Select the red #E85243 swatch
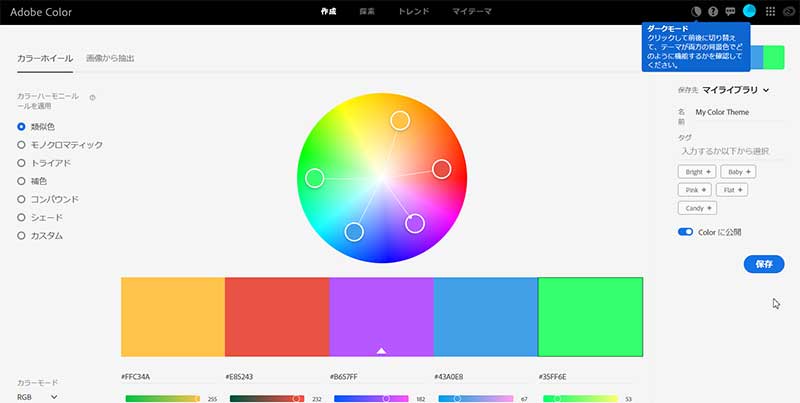This screenshot has height=403, width=800. pyautogui.click(x=277, y=317)
